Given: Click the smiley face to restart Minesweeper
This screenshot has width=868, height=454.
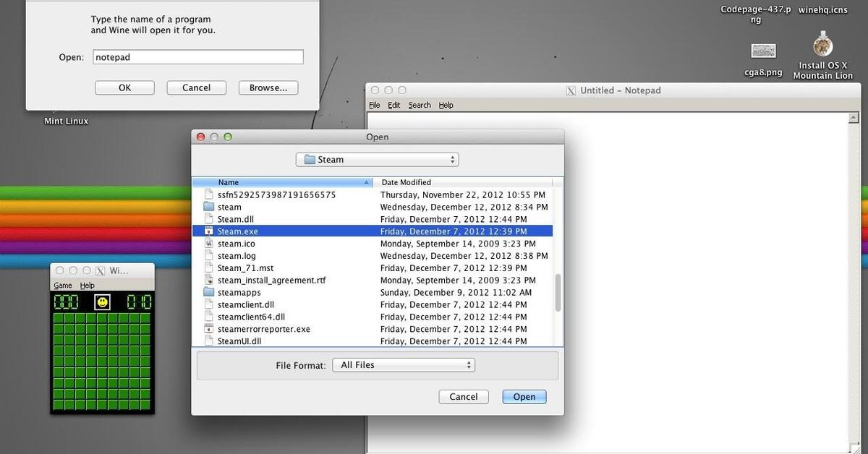Looking at the screenshot, I should pyautogui.click(x=102, y=301).
